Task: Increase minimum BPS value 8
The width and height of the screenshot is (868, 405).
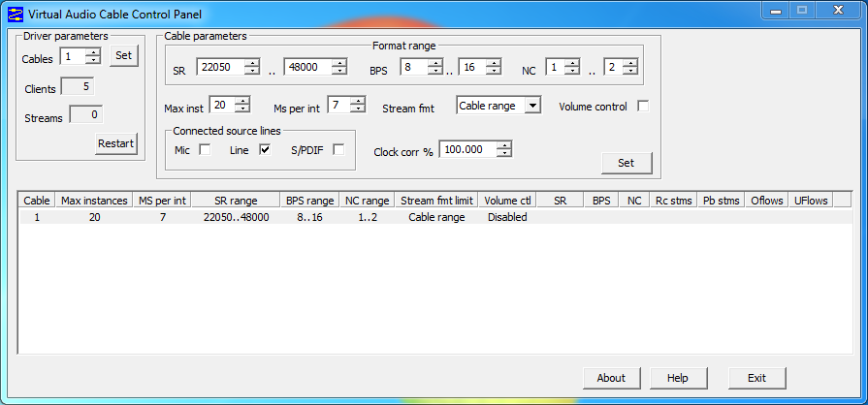Action: click(x=436, y=63)
